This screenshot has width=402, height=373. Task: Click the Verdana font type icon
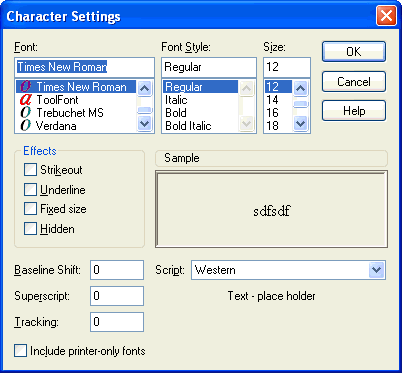pyautogui.click(x=25, y=126)
